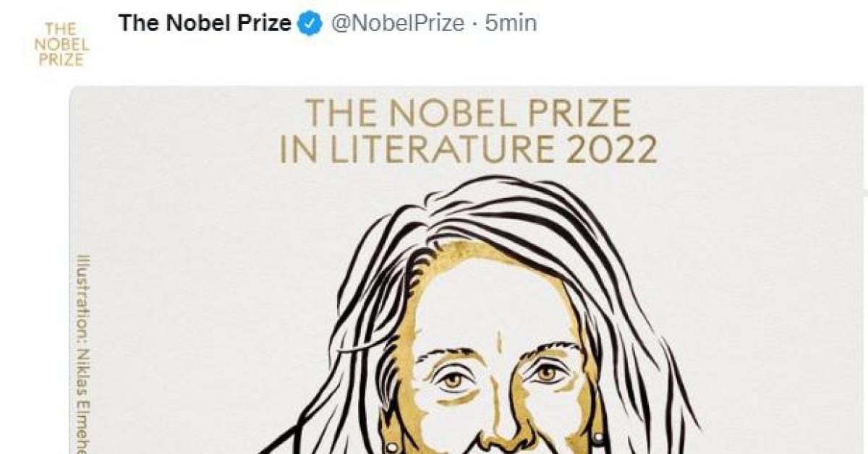Image resolution: width=868 pixels, height=454 pixels.
Task: Click the Illustration: Niklas Elmehed credit text
Action: pyautogui.click(x=84, y=354)
